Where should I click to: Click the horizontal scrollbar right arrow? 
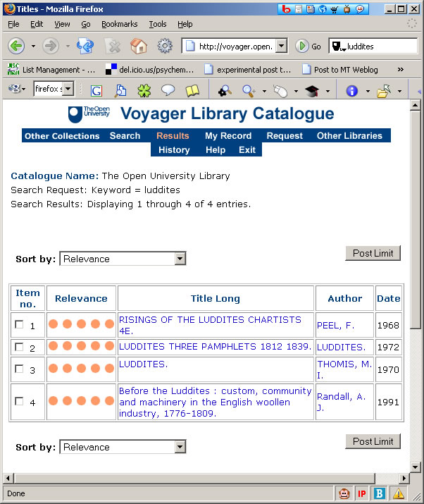pyautogui.click(x=404, y=479)
